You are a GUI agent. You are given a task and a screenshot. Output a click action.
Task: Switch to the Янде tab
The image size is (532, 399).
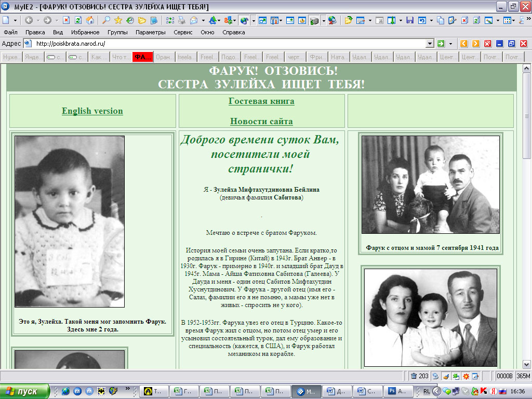click(33, 57)
